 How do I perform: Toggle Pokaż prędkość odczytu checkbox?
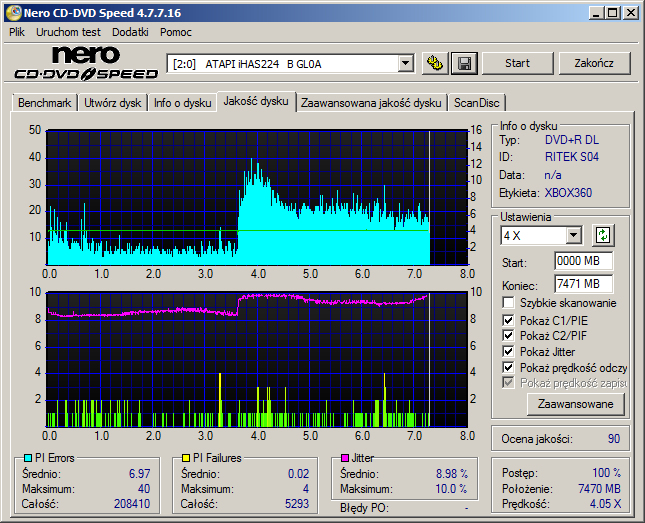click(x=508, y=367)
